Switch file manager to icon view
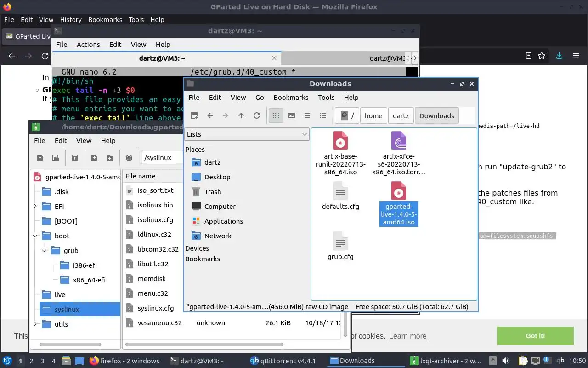 276,115
